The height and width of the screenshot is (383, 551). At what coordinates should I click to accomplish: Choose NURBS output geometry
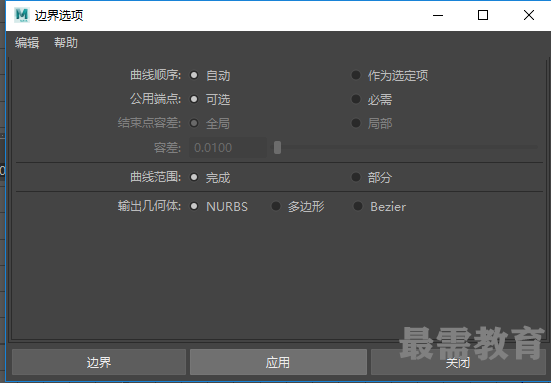[x=194, y=206]
